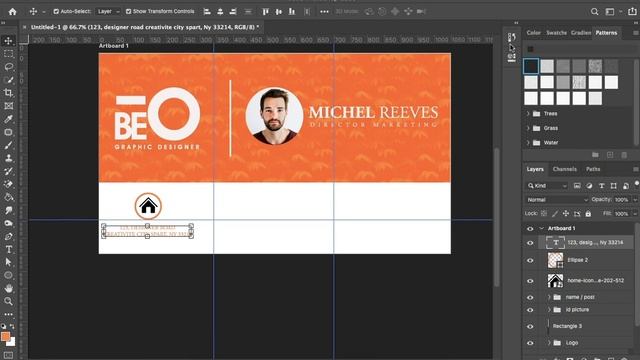Viewport: 640px width, 360px height.
Task: Select the first dark pattern swatch
Action: 531,66
